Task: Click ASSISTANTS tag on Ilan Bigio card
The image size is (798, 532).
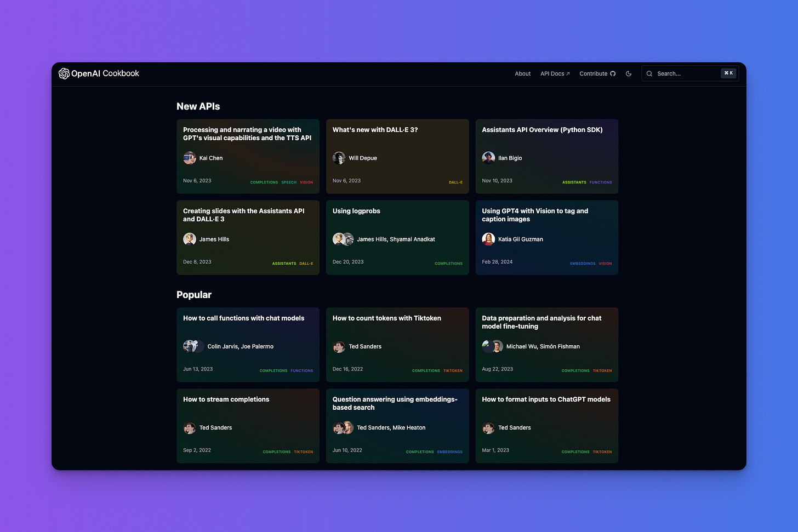Action: [x=574, y=182]
